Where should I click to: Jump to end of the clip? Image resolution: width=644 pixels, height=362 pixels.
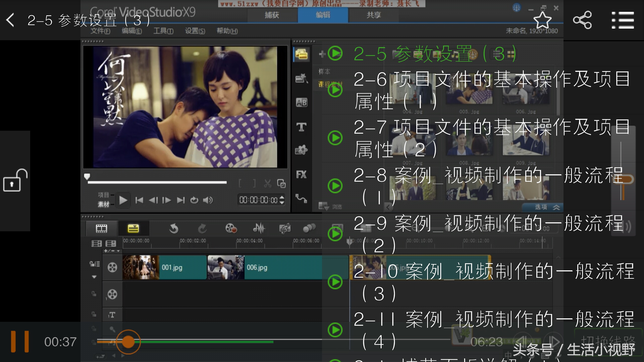(x=181, y=200)
